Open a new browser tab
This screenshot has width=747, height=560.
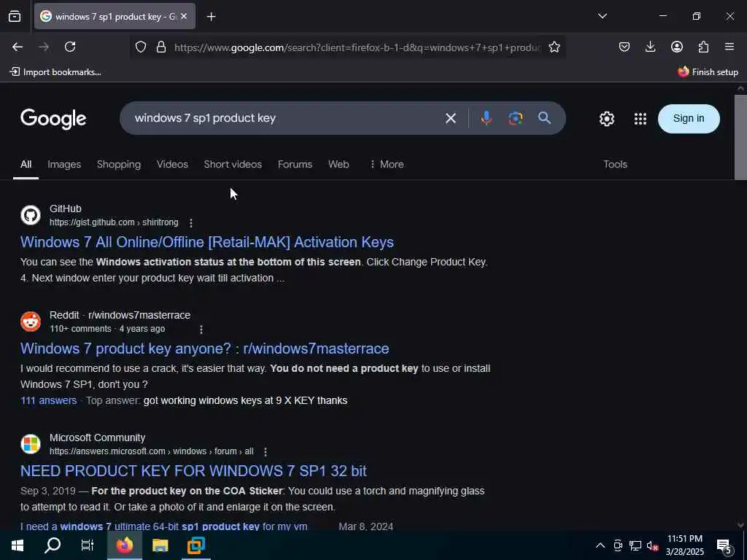211,17
